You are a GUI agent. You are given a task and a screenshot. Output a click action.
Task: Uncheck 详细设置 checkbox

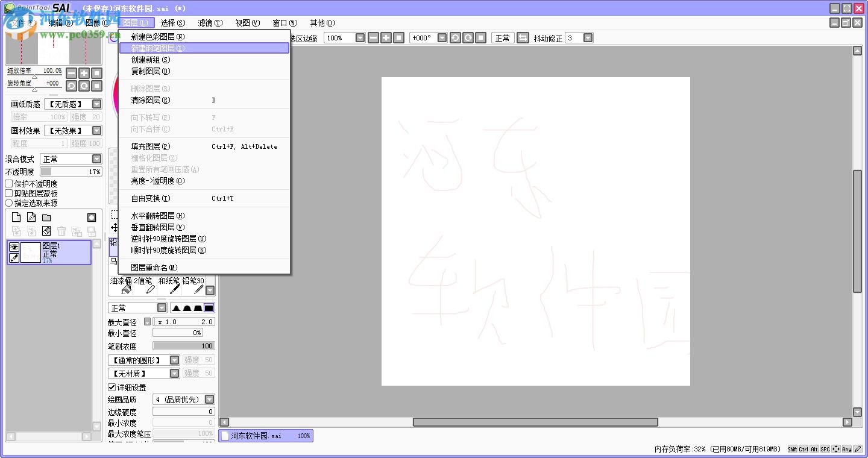112,387
